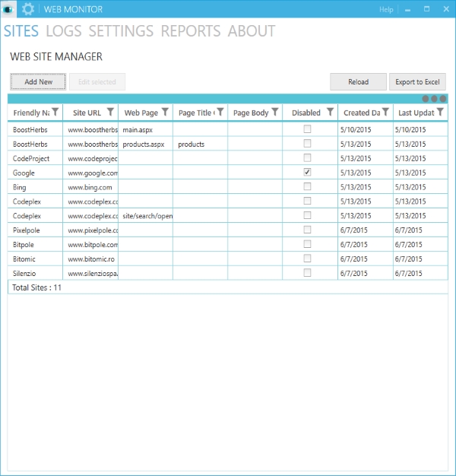The height and width of the screenshot is (476, 456).
Task: Click the www.google.com URL cell
Action: click(x=90, y=173)
